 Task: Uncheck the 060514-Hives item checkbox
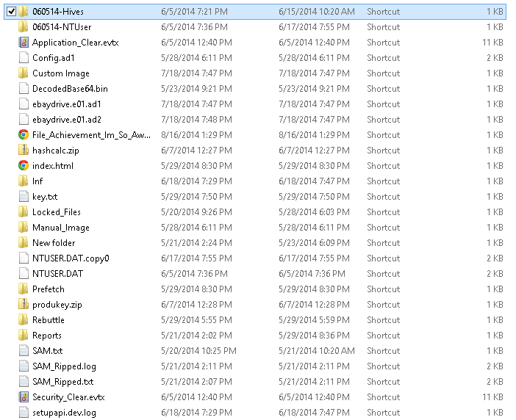[11, 12]
